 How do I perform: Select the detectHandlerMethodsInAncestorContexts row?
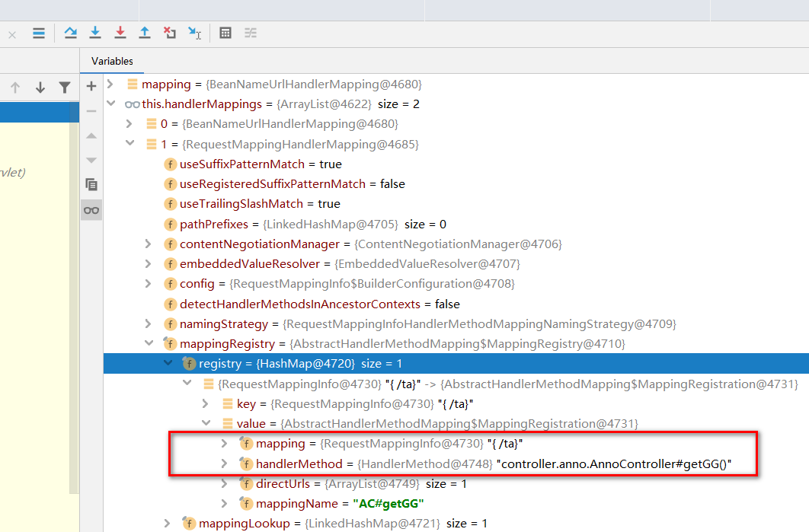tap(456, 304)
